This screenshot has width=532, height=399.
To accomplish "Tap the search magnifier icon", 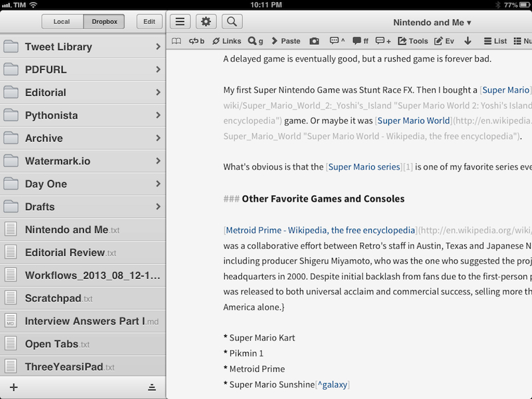I will tap(231, 22).
